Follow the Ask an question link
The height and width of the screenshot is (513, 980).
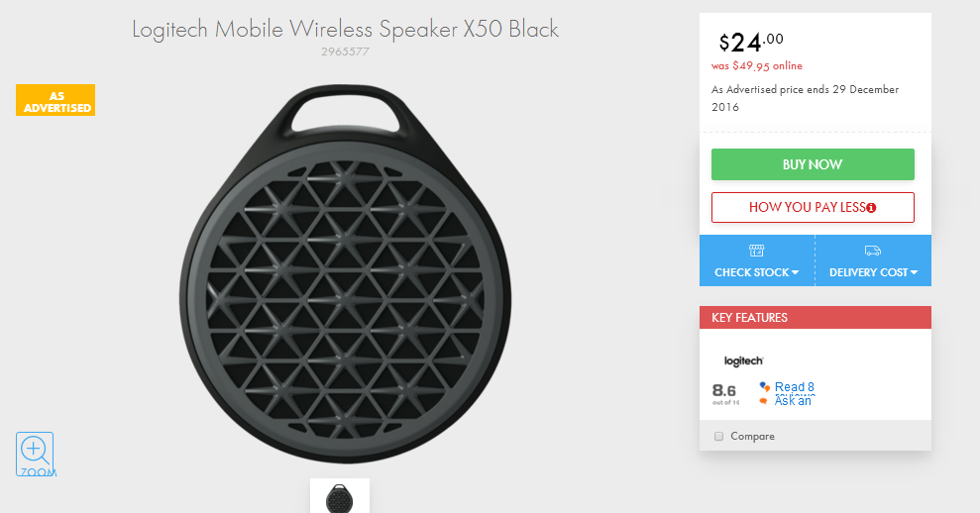coord(793,401)
